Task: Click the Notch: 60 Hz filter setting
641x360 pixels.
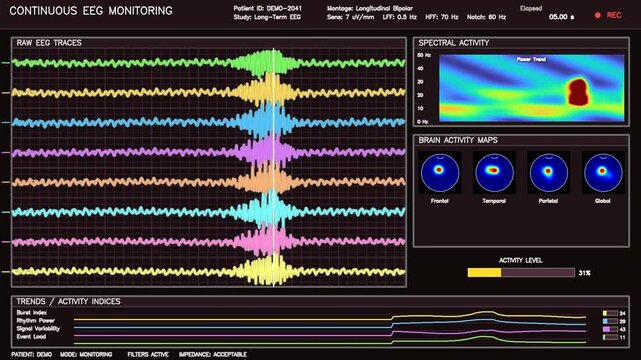Action: click(x=486, y=17)
